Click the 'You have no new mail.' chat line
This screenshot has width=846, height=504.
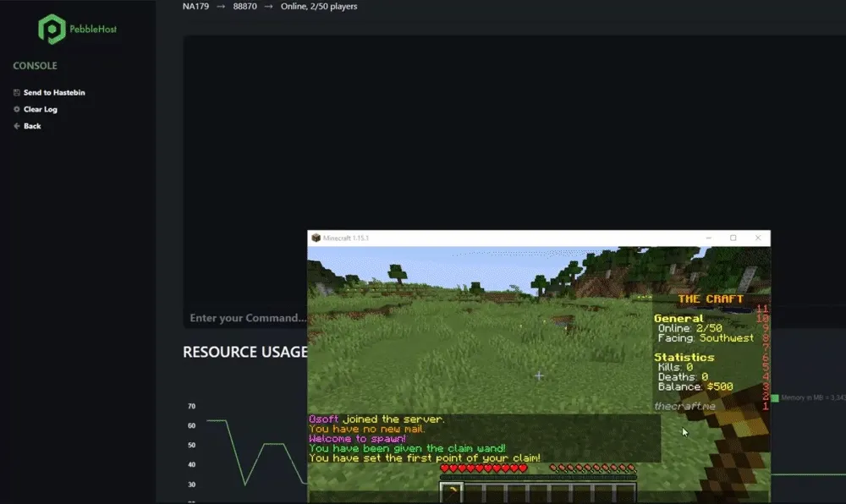[x=367, y=429]
